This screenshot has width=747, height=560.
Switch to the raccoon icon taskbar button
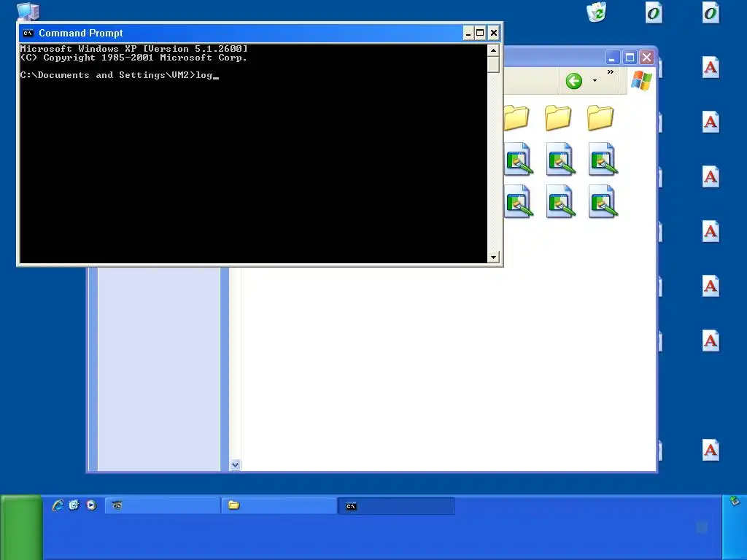click(x=163, y=506)
